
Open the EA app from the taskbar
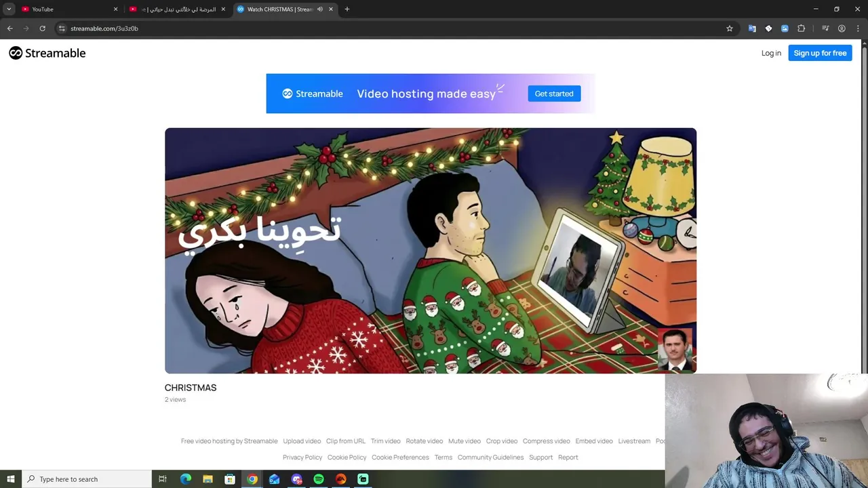pyautogui.click(x=341, y=479)
